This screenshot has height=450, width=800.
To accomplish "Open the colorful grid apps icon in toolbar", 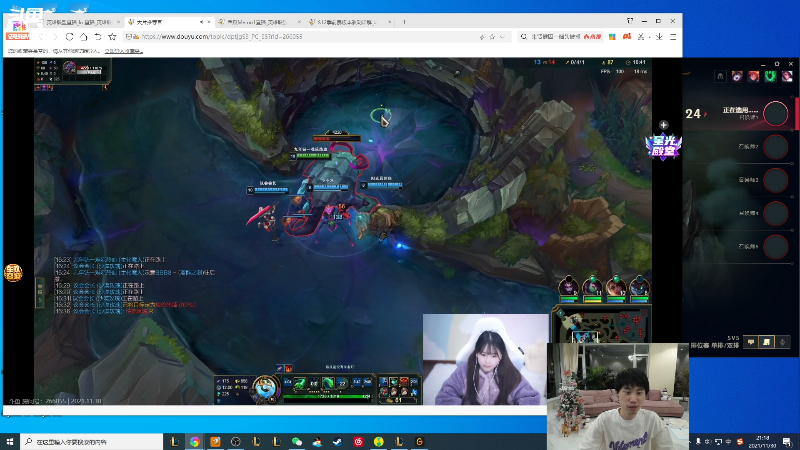I will tap(612, 37).
